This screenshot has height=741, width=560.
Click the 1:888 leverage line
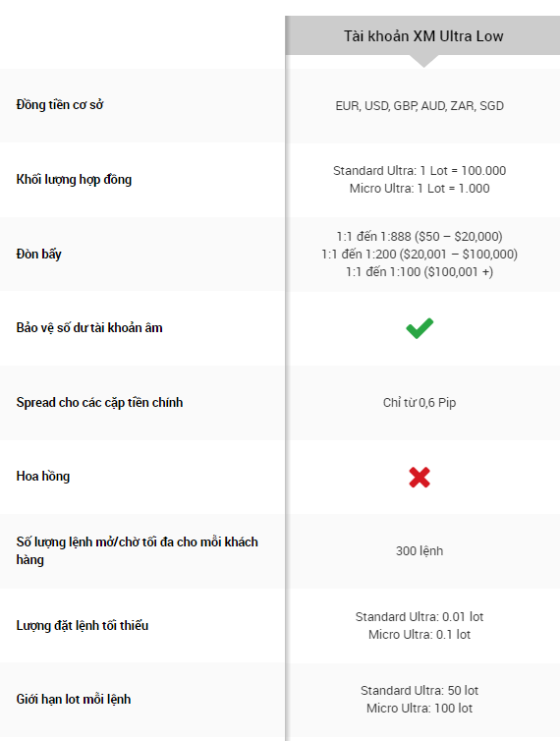pos(420,236)
